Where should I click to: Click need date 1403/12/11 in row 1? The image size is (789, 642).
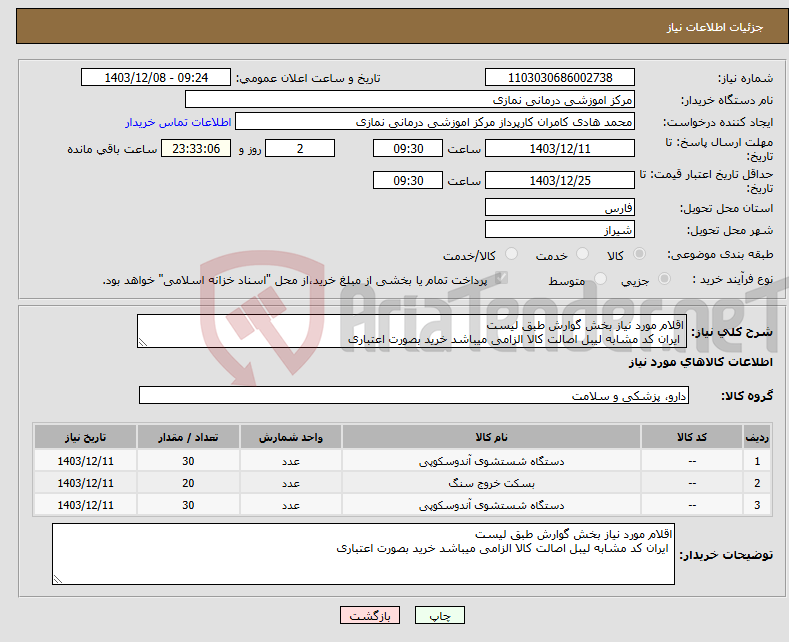pos(86,461)
